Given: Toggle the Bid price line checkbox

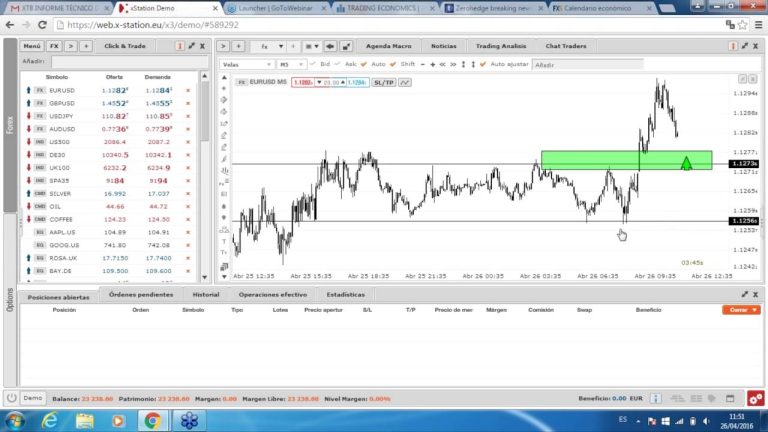Looking at the screenshot, I should 314,64.
